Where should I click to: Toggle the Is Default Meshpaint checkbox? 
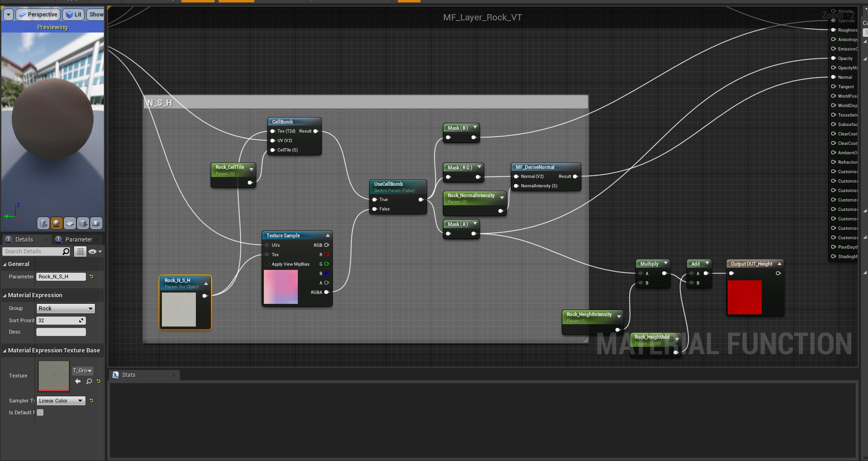point(41,412)
